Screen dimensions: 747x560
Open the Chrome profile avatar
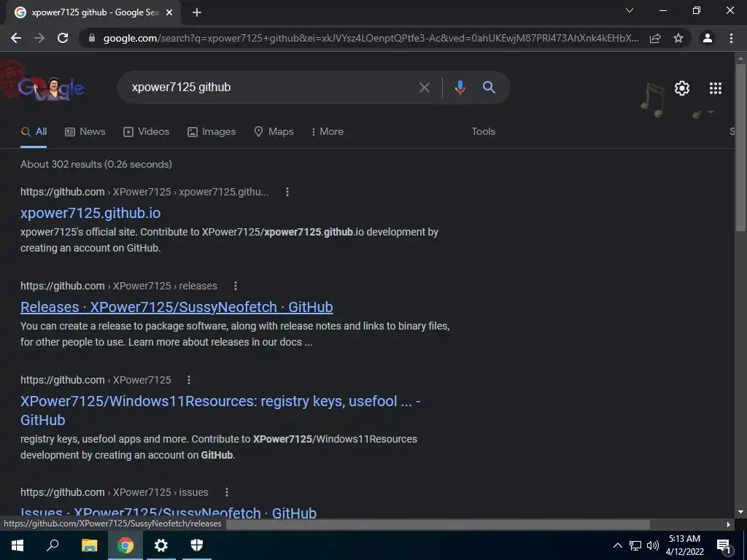click(708, 38)
